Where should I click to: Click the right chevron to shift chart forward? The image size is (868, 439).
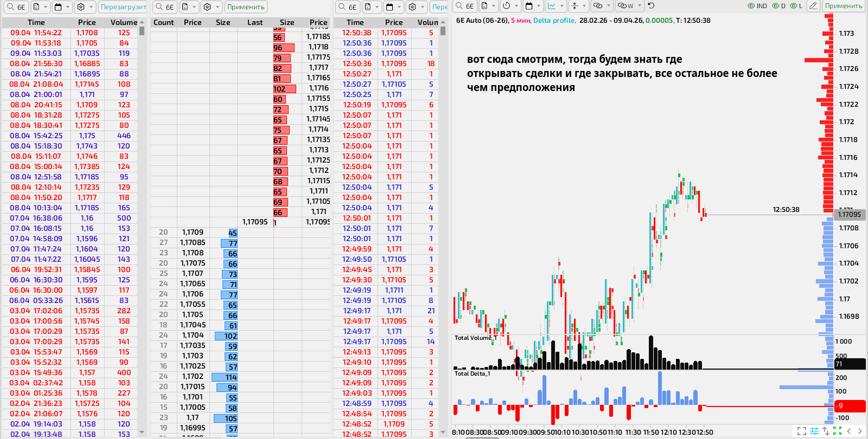pos(861,431)
